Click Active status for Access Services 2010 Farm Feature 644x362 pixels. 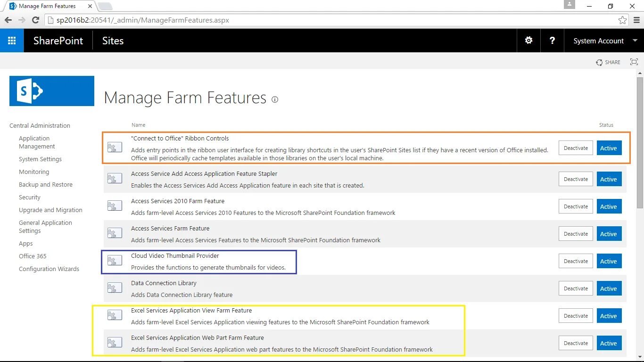pos(609,206)
